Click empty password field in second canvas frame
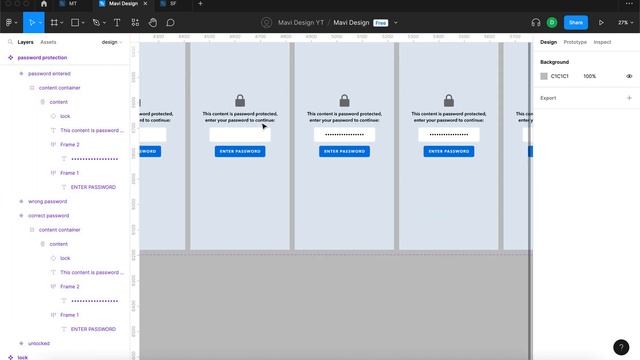Viewport: 640px width, 360px height. (240, 135)
